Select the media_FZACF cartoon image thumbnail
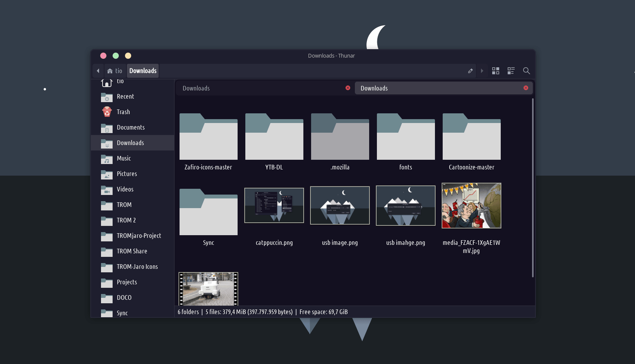This screenshot has width=635, height=364. (471, 205)
